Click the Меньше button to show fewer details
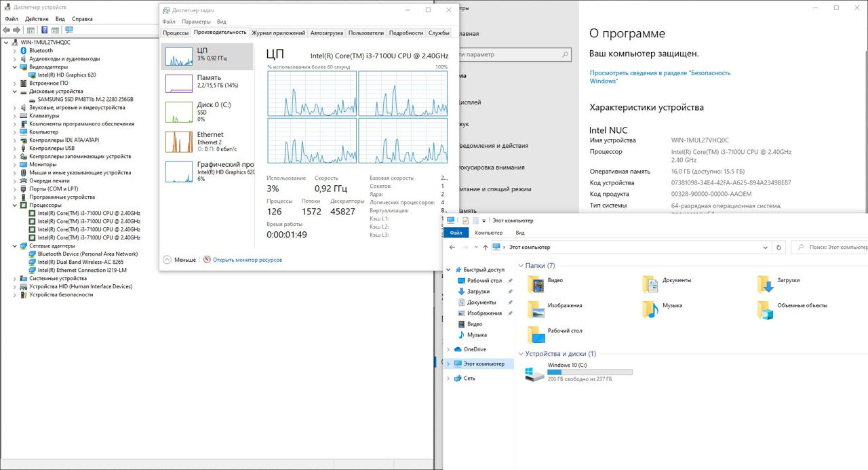The image size is (868, 470). [180, 260]
